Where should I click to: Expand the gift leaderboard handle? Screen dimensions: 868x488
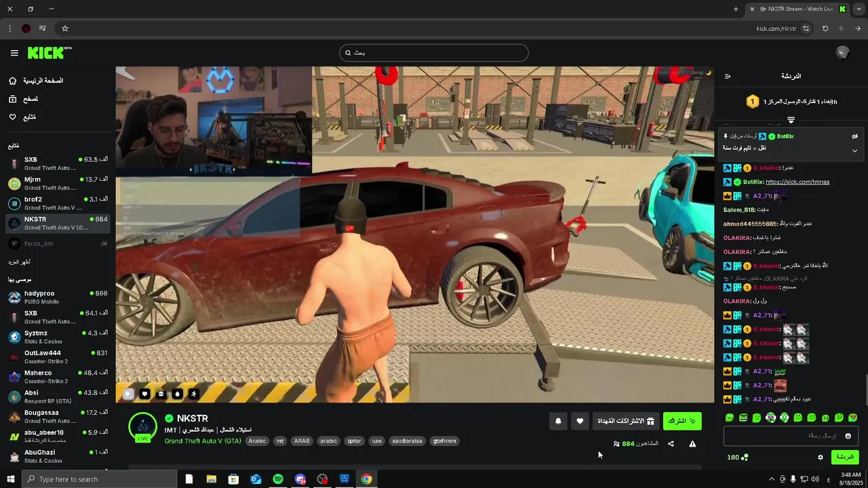[791, 120]
